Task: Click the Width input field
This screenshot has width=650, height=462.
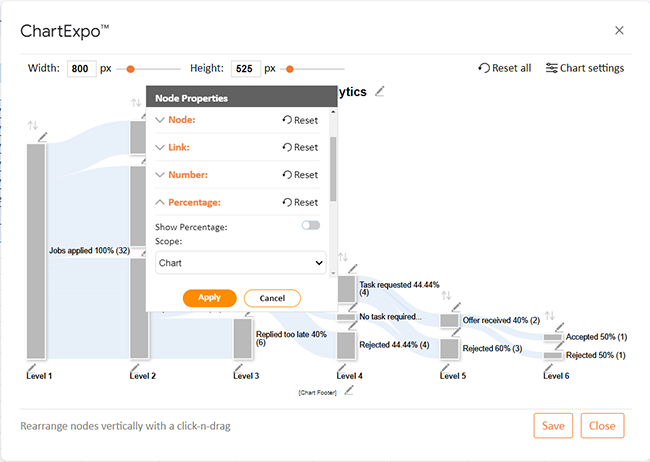Action: tap(82, 68)
